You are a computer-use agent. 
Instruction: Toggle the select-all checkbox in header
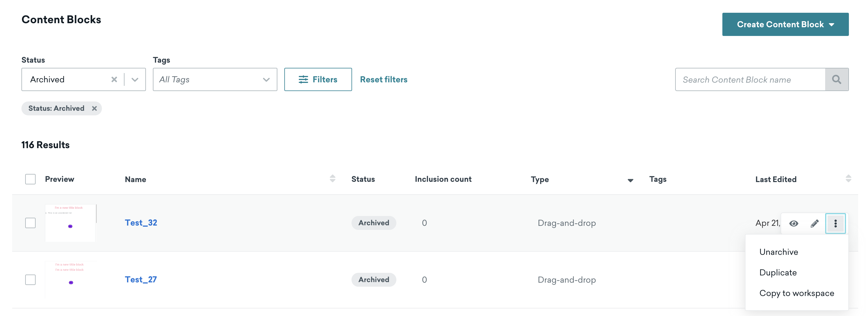(x=30, y=179)
